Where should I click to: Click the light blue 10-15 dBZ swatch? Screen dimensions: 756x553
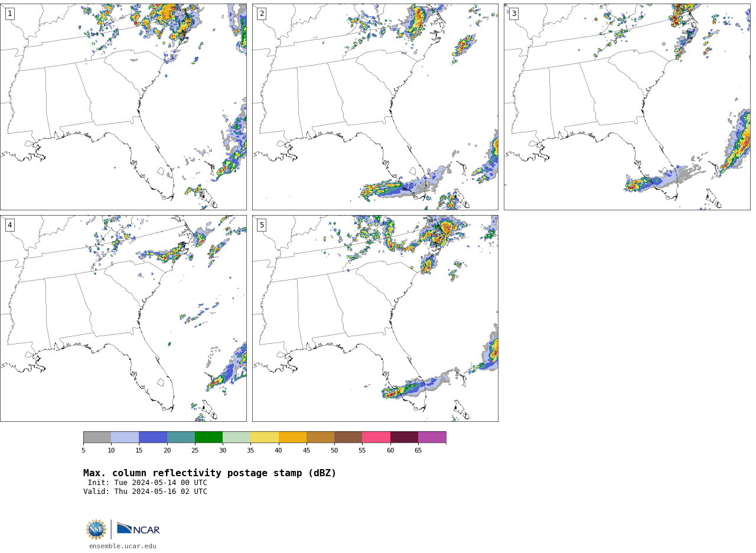coord(125,437)
